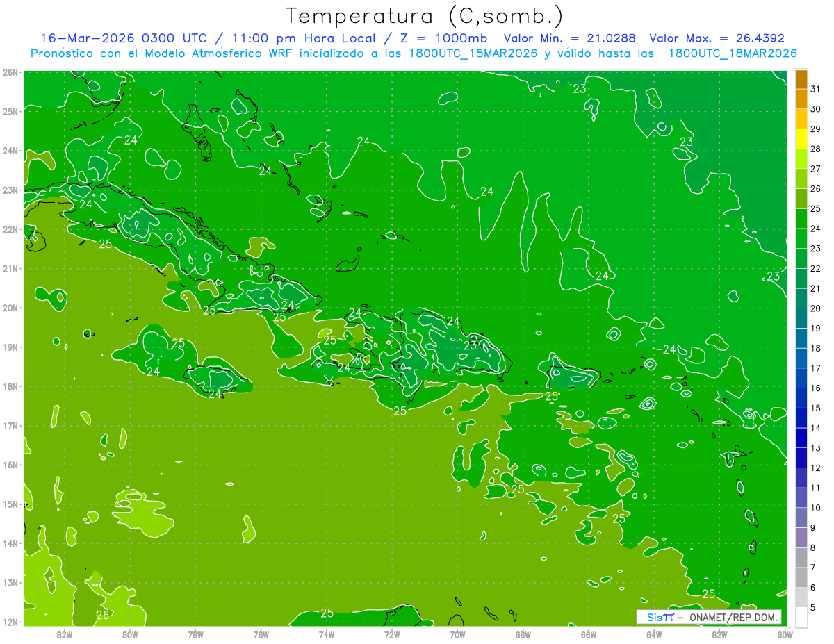This screenshot has width=834, height=644.
Task: Click the 66W longitude axis label
Action: 589,634
